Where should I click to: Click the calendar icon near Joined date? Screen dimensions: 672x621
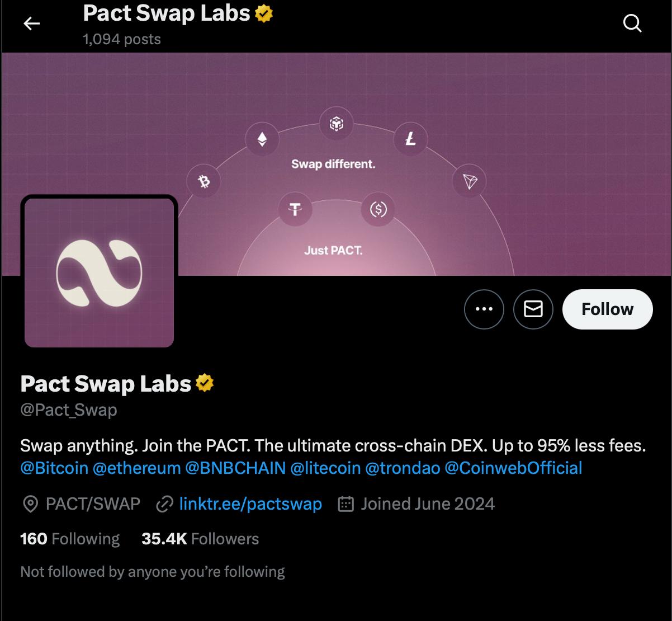(x=346, y=505)
